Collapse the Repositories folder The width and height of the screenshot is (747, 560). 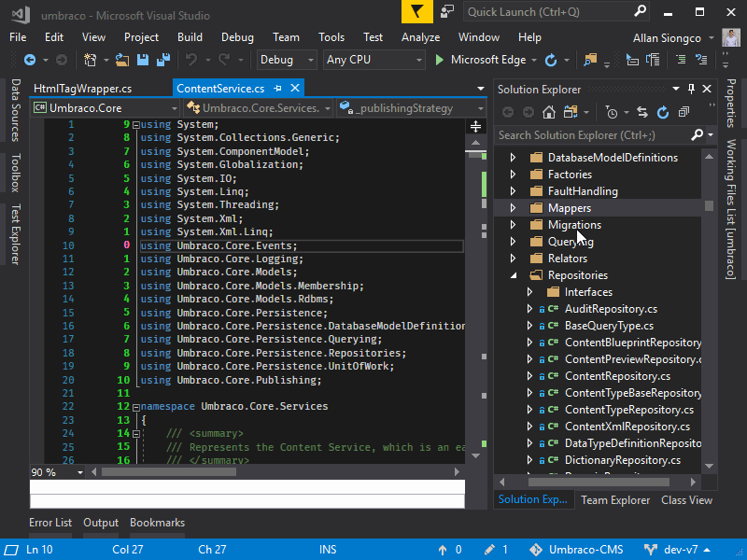514,275
